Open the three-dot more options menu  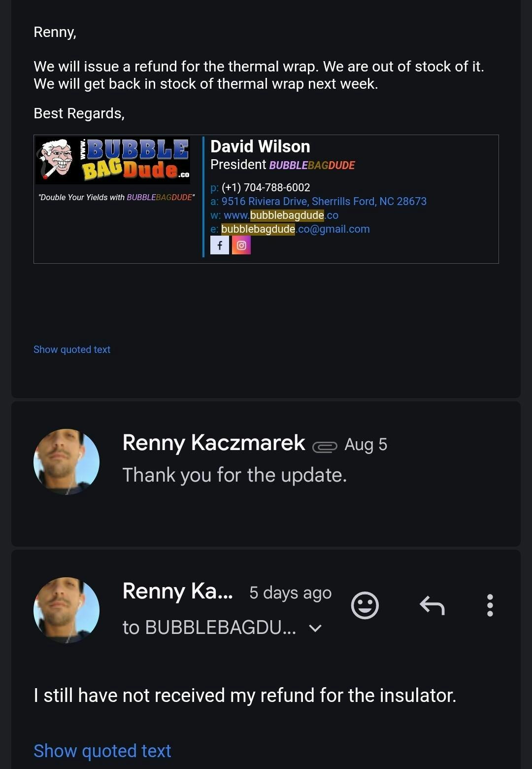(490, 605)
